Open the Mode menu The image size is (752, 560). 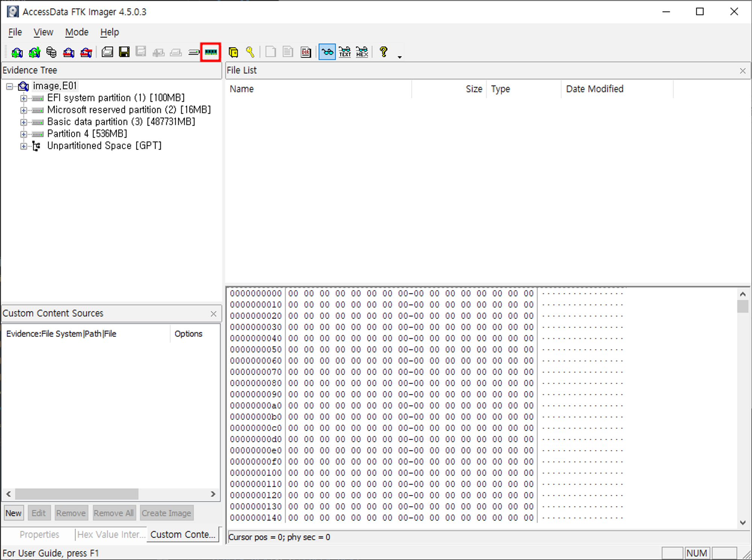[x=77, y=32]
